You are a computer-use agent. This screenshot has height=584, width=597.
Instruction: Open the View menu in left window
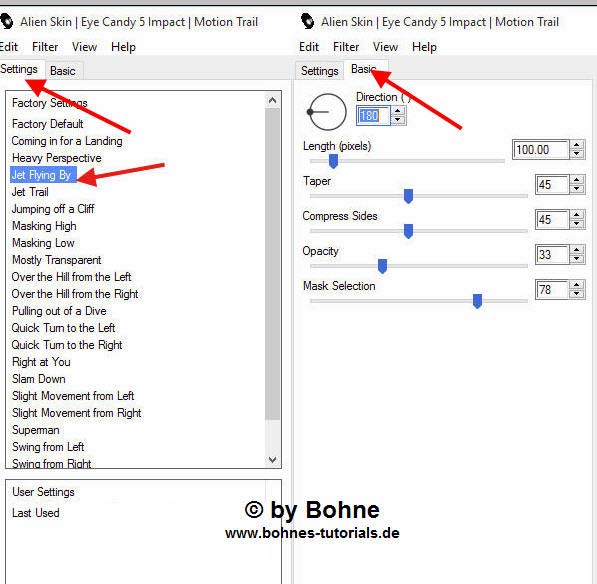click(84, 47)
